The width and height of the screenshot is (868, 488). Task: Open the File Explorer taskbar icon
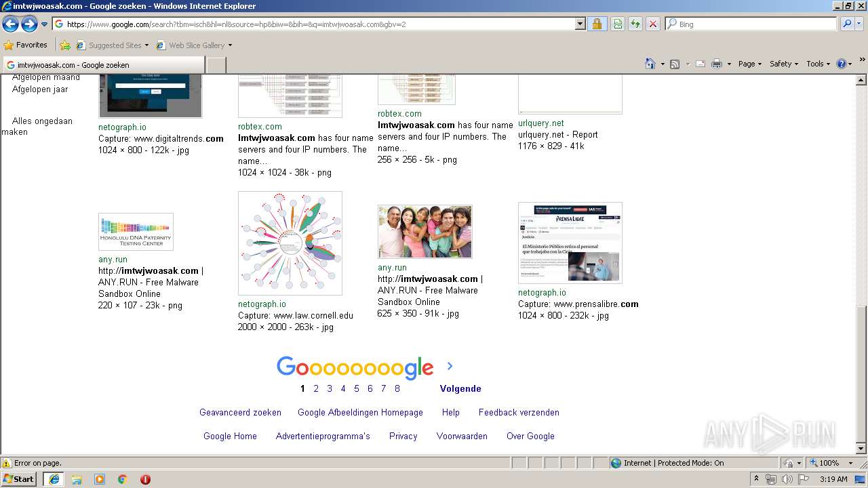point(77,479)
